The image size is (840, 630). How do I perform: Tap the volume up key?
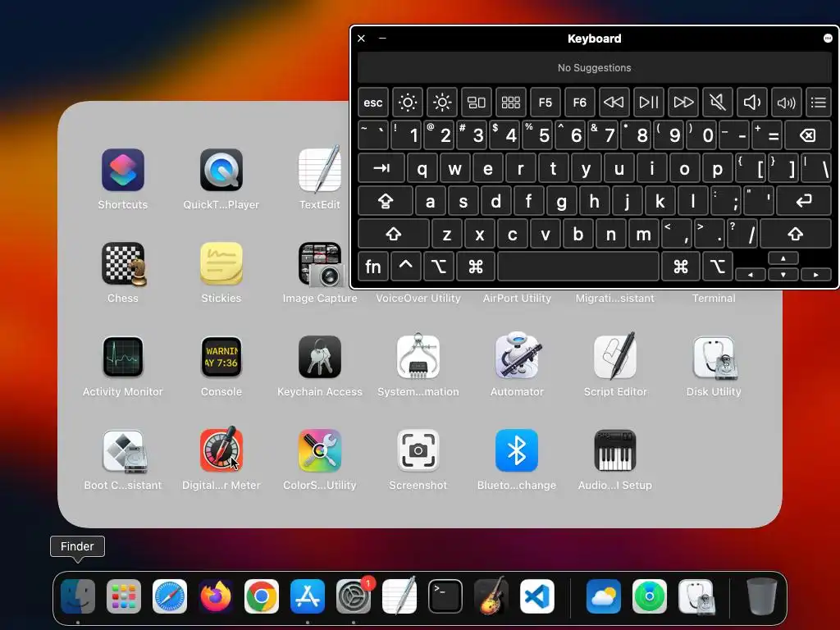click(x=787, y=103)
